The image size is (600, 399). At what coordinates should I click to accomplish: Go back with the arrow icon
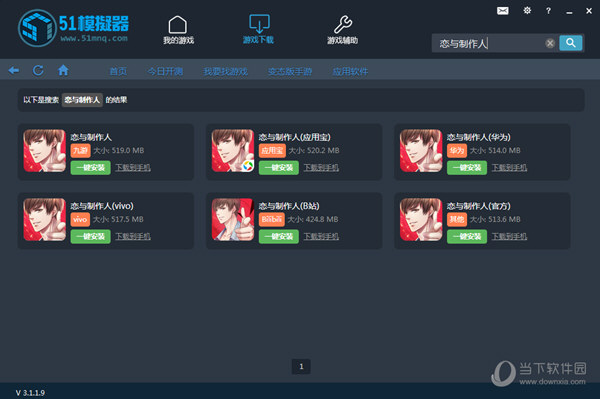tap(14, 70)
